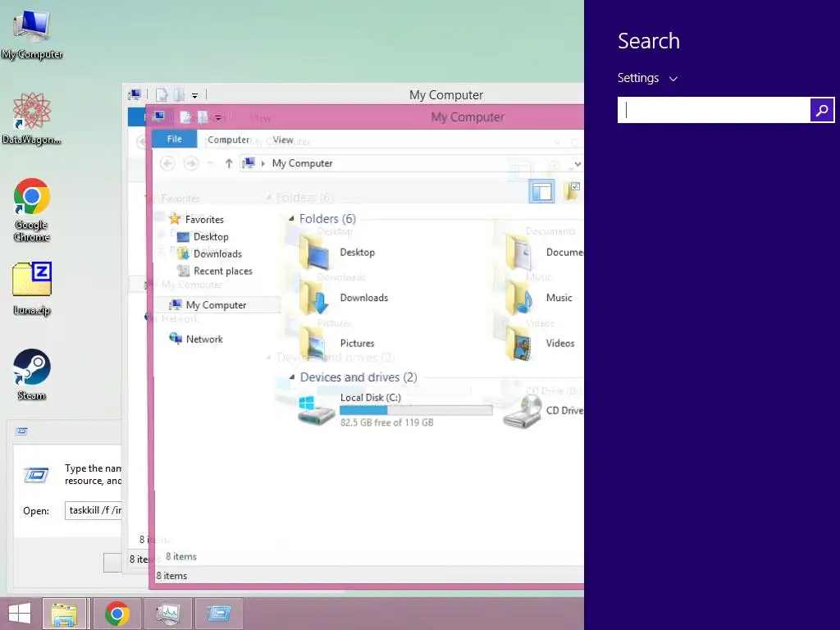Open My Computer desktop icon
840x630 pixels.
click(x=32, y=34)
